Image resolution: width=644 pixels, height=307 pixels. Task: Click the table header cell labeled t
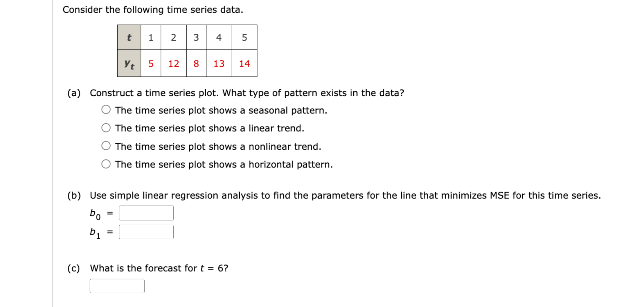[x=129, y=37]
